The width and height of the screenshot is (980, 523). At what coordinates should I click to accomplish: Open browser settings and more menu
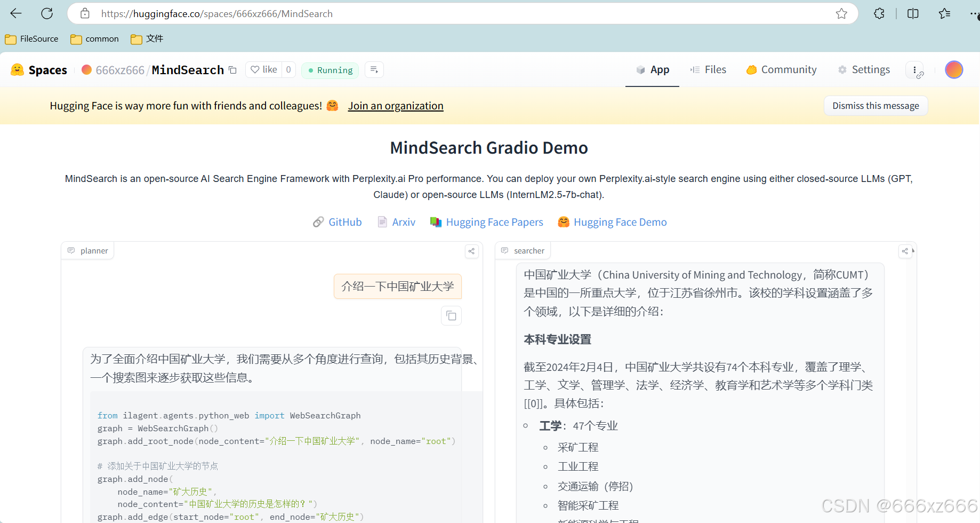tap(974, 13)
